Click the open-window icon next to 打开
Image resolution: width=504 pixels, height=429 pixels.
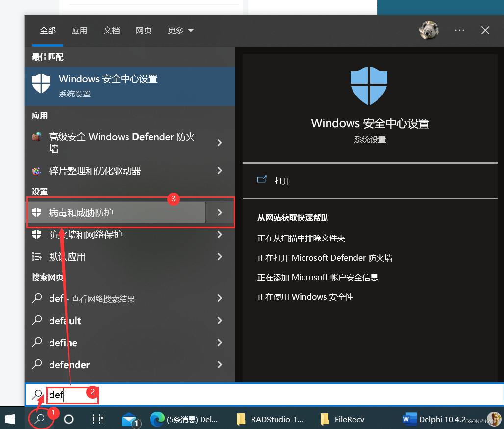pos(262,180)
